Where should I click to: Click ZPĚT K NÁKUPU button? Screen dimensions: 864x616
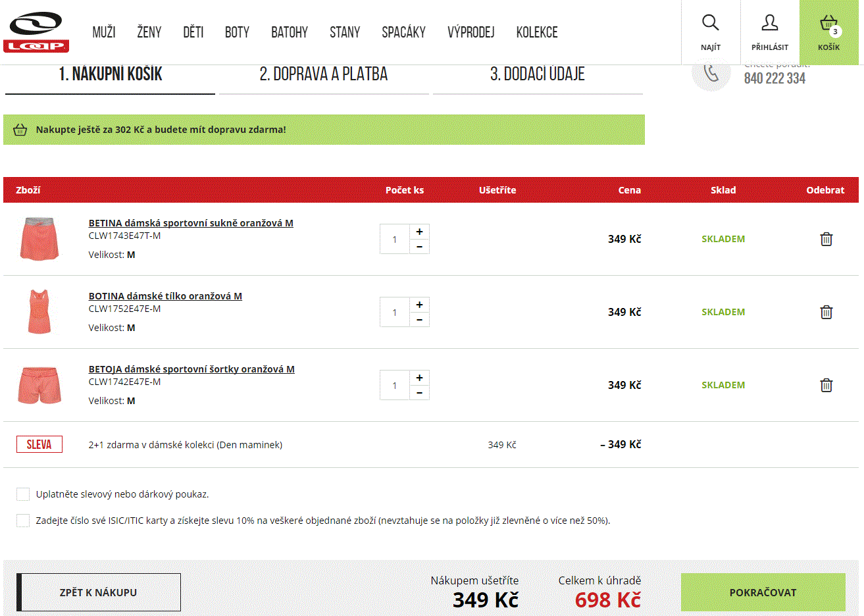[99, 592]
